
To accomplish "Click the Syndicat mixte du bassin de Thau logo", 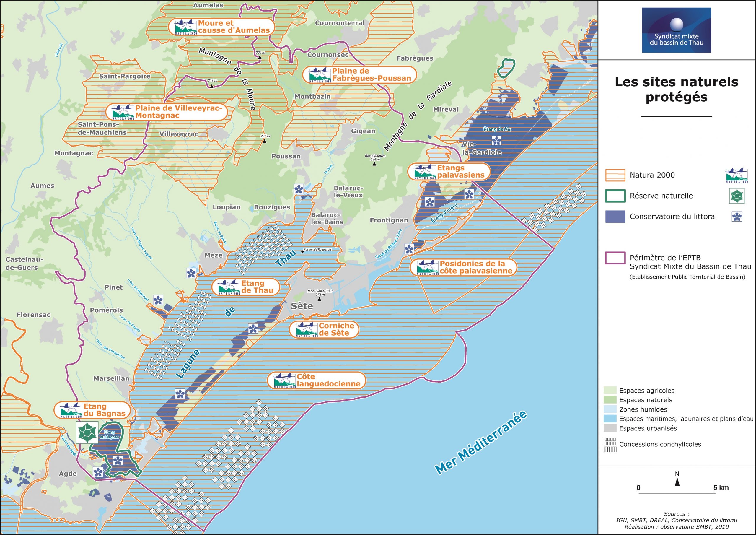I will [x=676, y=30].
